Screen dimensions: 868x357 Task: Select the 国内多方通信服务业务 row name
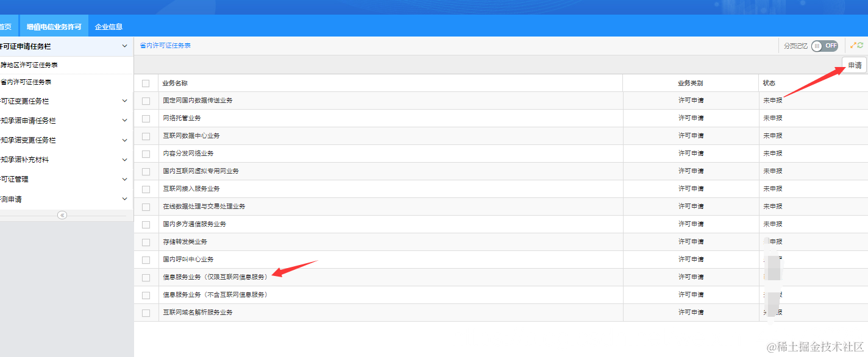[x=194, y=224]
